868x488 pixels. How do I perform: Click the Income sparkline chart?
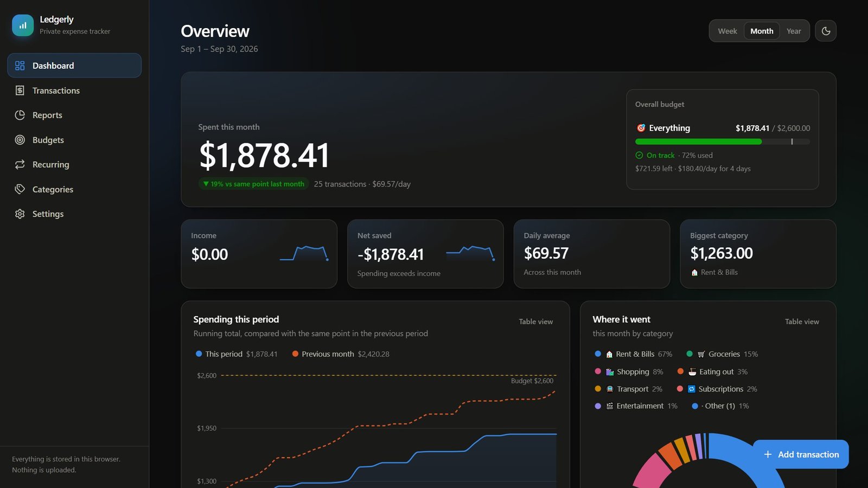(x=304, y=253)
